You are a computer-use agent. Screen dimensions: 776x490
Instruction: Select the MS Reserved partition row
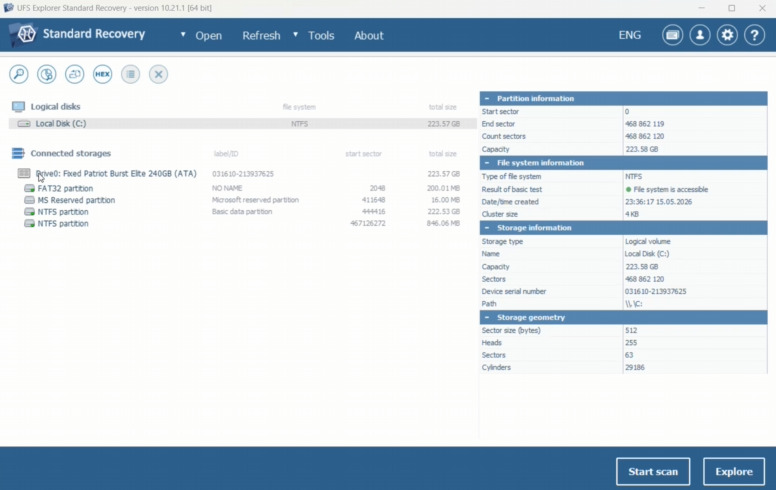pos(242,200)
